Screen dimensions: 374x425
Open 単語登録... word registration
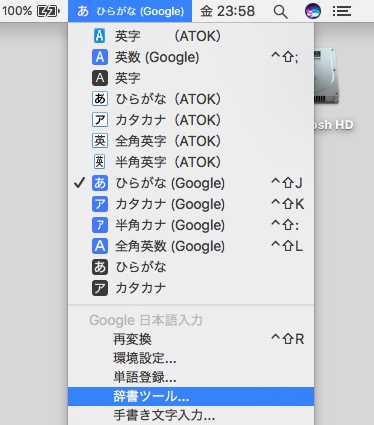tap(191, 377)
